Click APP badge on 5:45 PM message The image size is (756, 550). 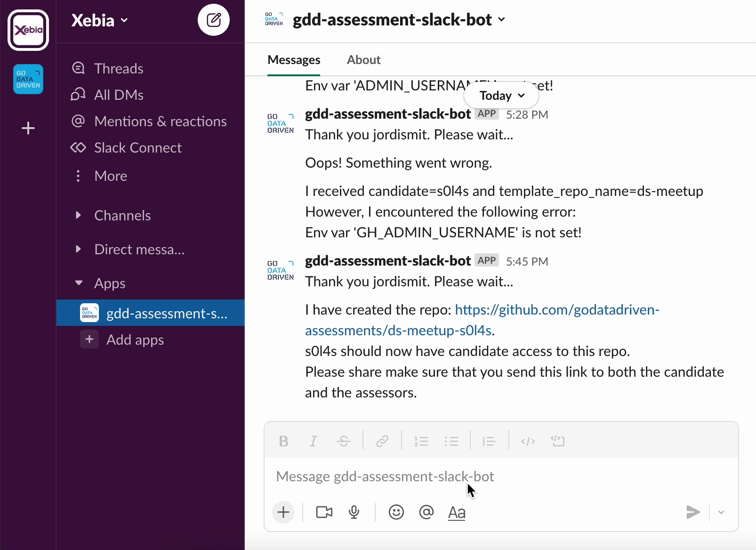click(487, 260)
